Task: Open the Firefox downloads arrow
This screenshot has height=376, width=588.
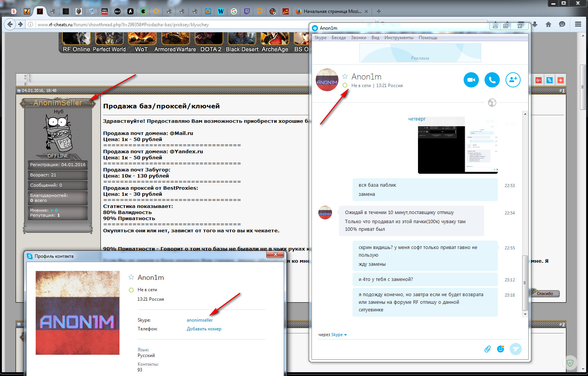Action: point(535,24)
